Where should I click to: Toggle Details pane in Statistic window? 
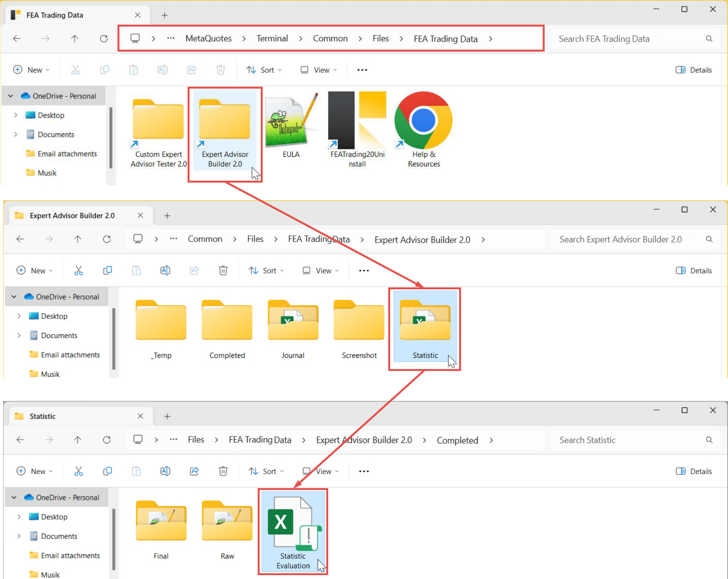click(694, 471)
